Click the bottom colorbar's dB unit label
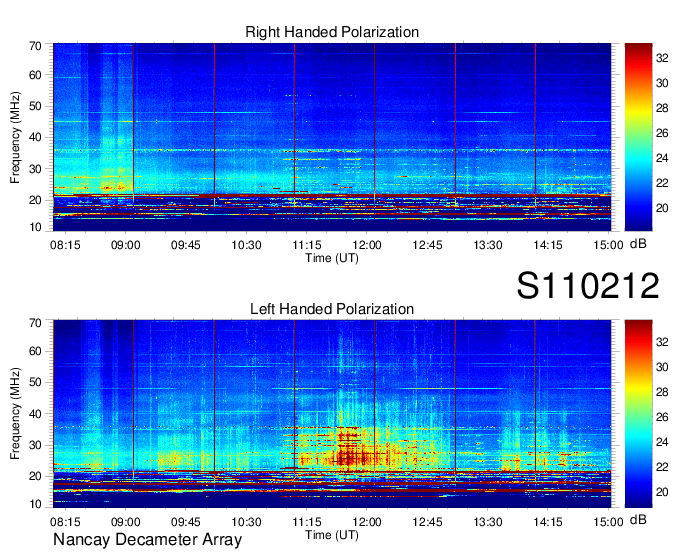The height and width of the screenshot is (552, 680). [x=638, y=519]
